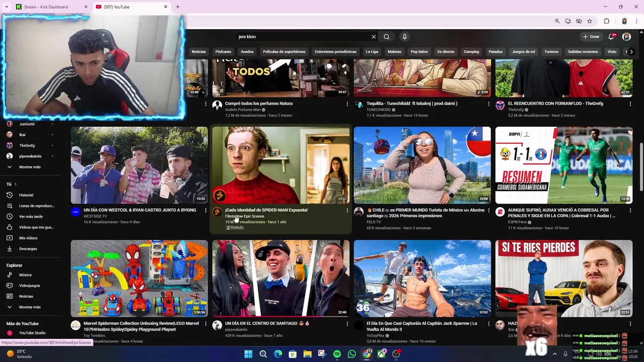Open Windows taskbar search
The image size is (644, 362).
point(263,354)
